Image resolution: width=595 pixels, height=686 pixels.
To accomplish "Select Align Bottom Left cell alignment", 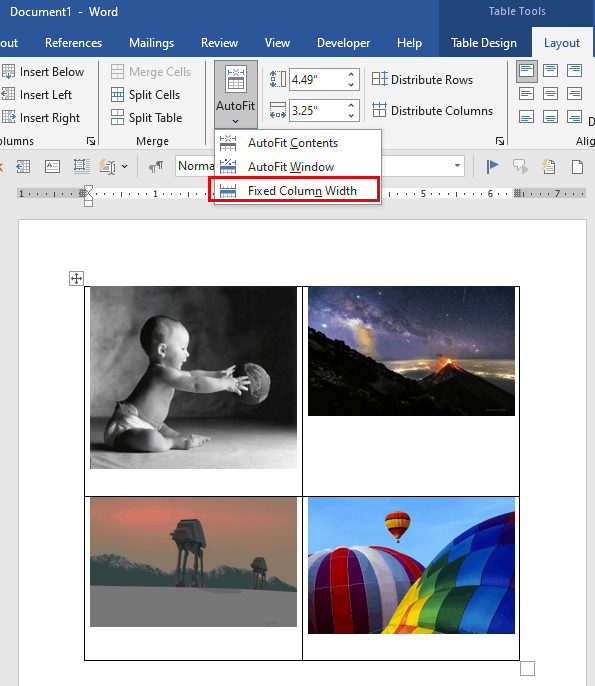I will pyautogui.click(x=527, y=117).
